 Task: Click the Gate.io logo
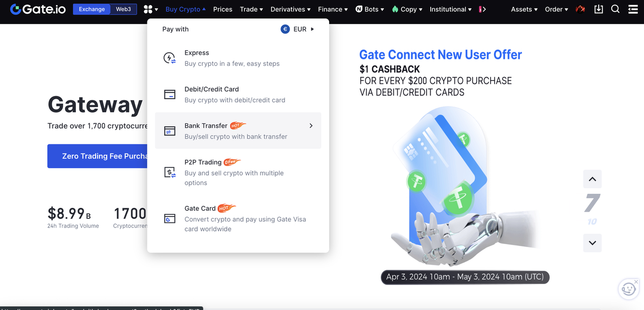pyautogui.click(x=38, y=9)
